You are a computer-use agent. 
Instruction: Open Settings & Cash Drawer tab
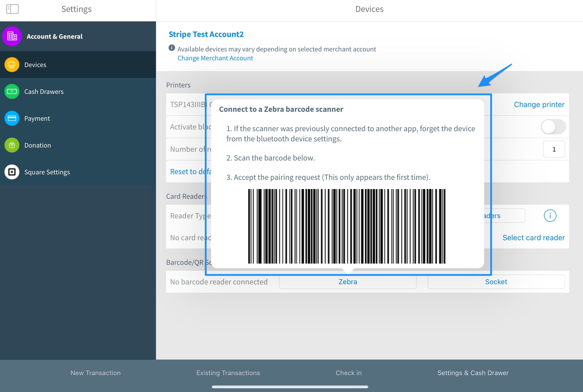(x=473, y=373)
